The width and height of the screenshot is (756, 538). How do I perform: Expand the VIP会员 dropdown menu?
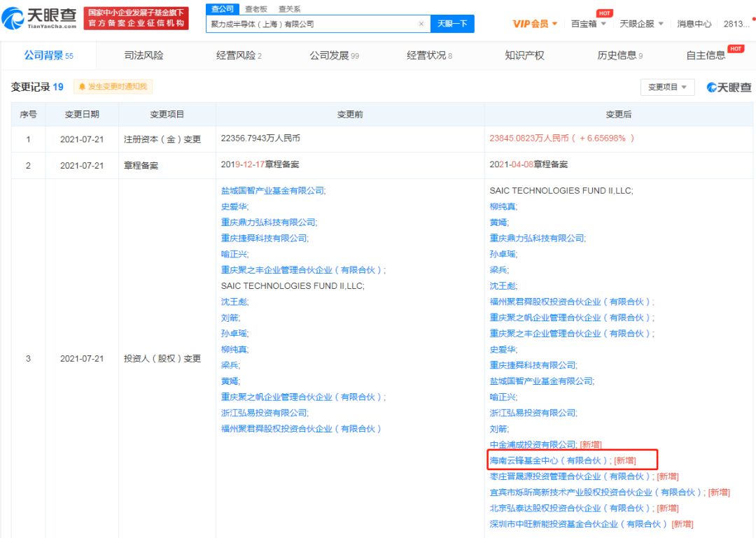535,24
